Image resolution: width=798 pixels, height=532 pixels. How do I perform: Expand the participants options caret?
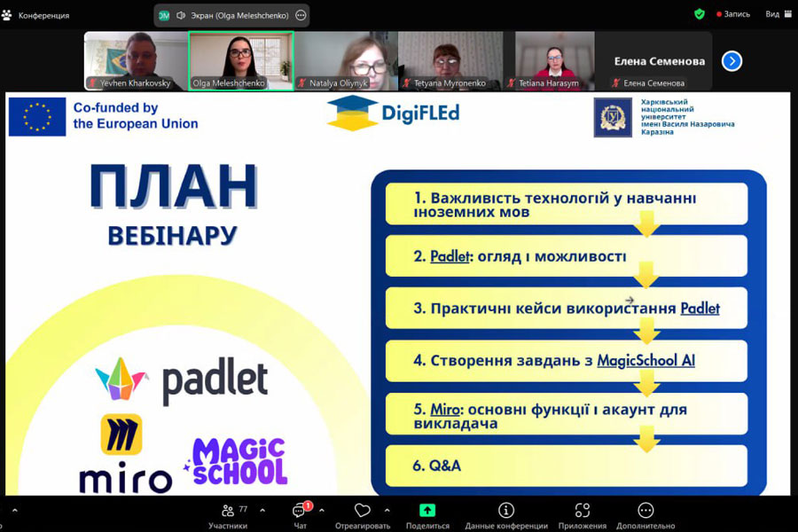click(262, 510)
